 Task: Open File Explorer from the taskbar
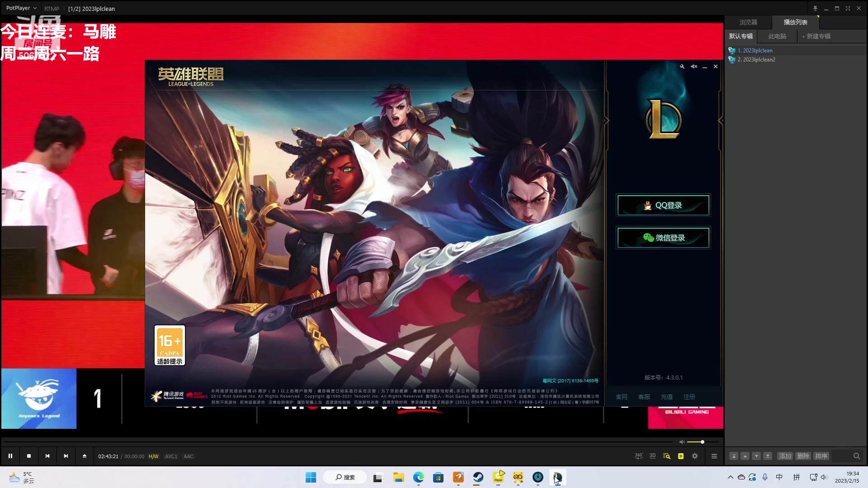point(398,477)
